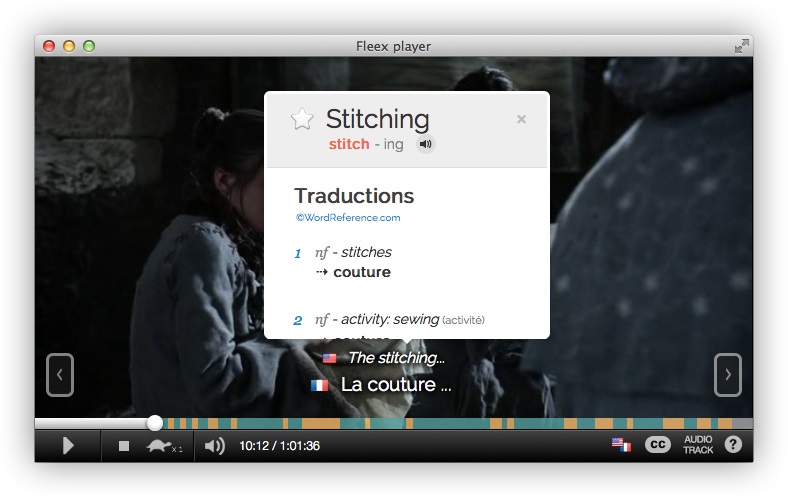Open help with question mark icon
This screenshot has width=788, height=497.
pos(733,445)
